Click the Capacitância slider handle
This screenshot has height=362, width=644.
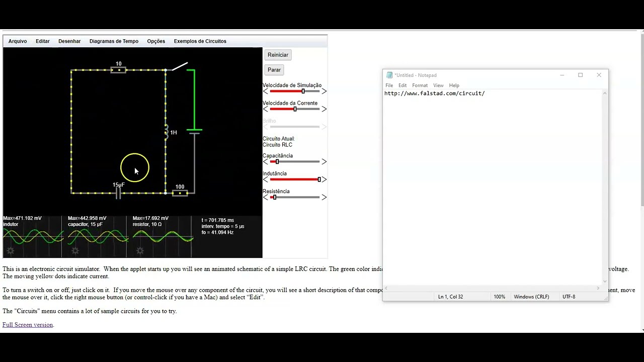pyautogui.click(x=277, y=162)
